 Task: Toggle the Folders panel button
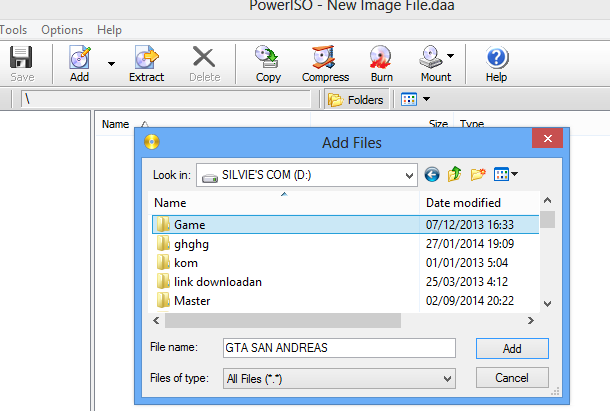(356, 100)
